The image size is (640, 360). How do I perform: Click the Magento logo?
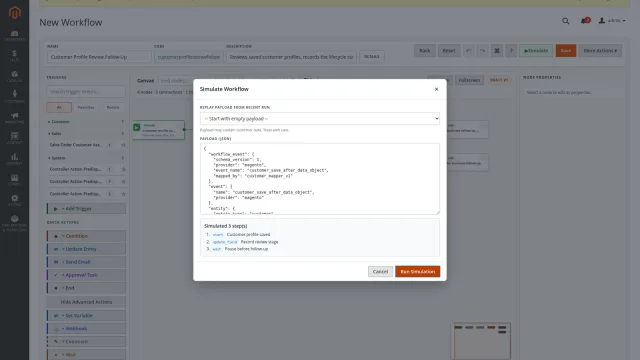pos(14,12)
